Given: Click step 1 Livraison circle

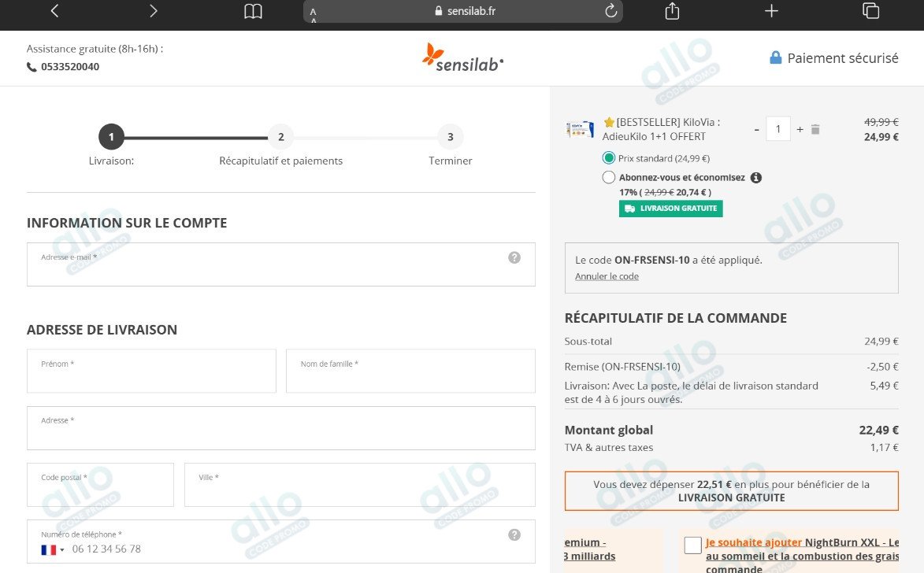Looking at the screenshot, I should coord(111,137).
